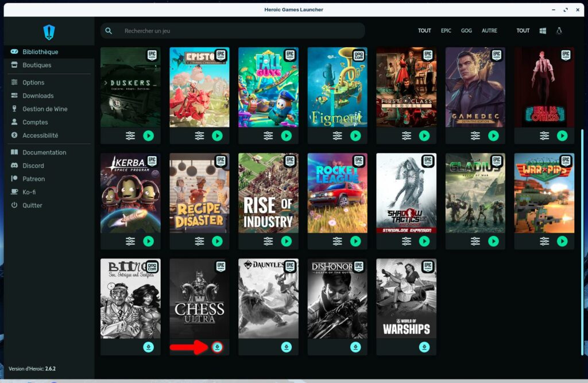Open Boutiques in the sidebar
Viewport: 588px width, 383px height.
(x=37, y=65)
